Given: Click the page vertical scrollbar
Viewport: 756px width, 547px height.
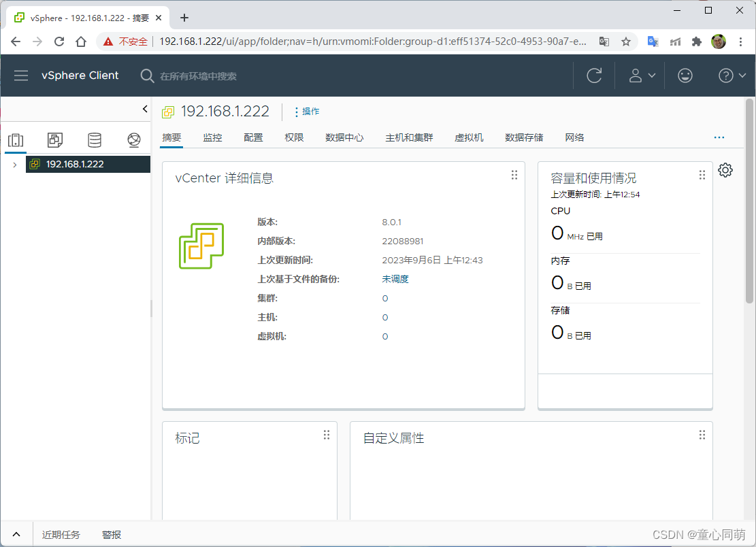Looking at the screenshot, I should (x=749, y=201).
